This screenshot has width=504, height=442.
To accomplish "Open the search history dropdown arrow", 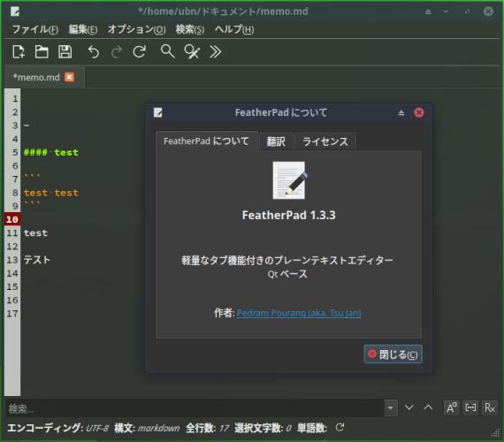I will tap(391, 408).
